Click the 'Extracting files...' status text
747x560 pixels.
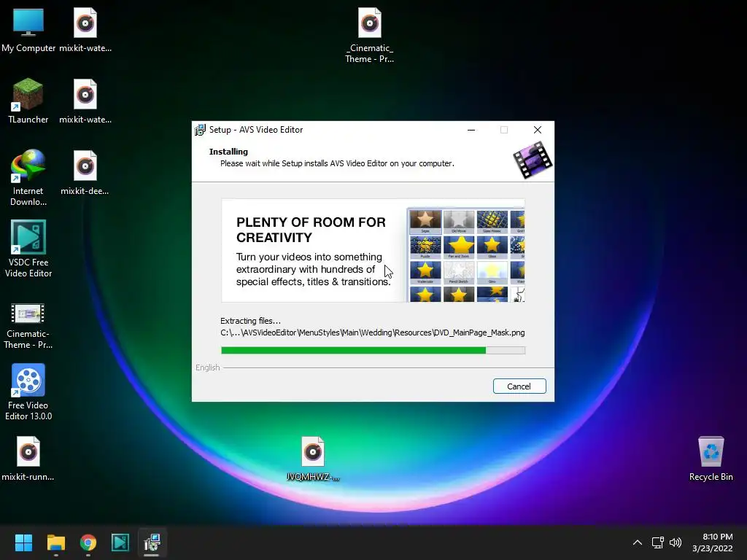pos(250,321)
